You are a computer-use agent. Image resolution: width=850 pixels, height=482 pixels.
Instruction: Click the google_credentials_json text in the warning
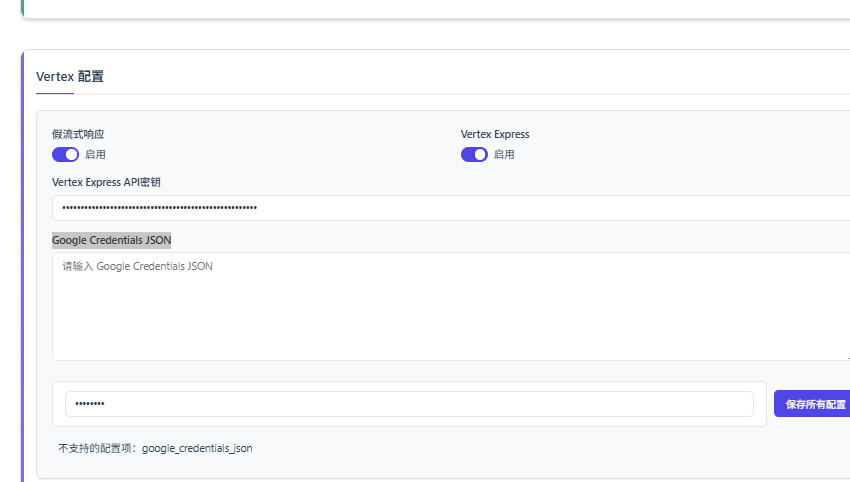(x=197, y=449)
